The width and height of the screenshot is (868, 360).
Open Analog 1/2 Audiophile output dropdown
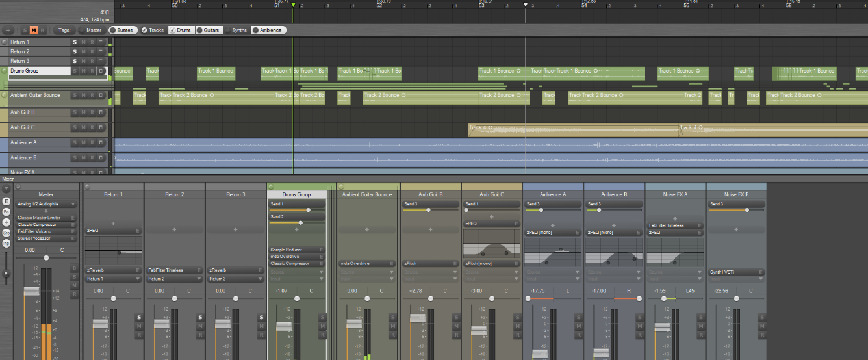[46, 204]
